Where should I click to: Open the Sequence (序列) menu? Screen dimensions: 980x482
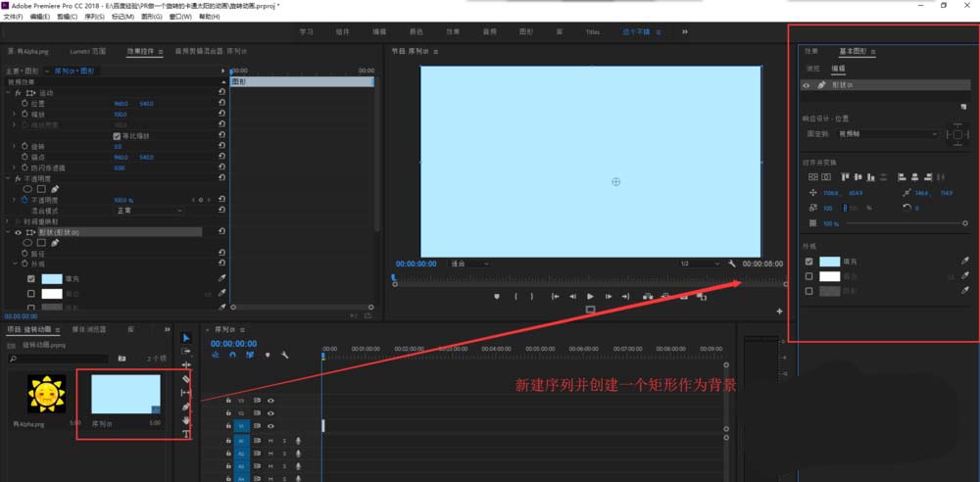(x=94, y=17)
